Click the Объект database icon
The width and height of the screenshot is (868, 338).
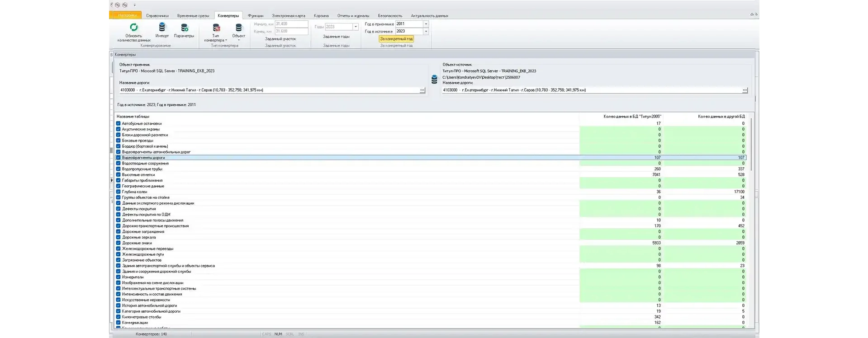tap(239, 28)
